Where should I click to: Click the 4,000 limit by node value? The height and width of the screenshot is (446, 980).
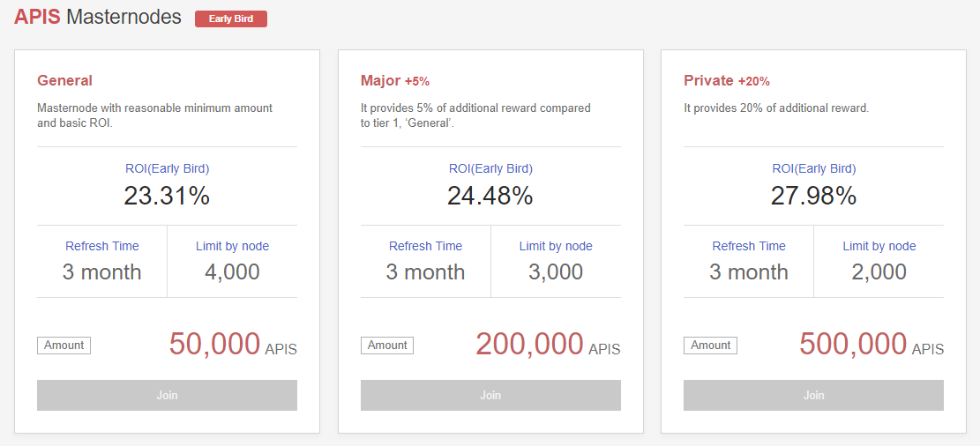click(x=232, y=271)
